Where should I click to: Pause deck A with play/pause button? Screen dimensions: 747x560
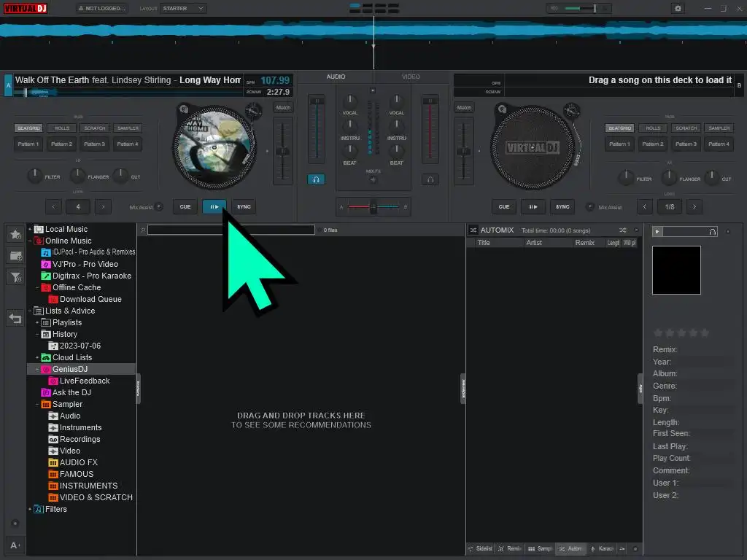click(x=214, y=206)
